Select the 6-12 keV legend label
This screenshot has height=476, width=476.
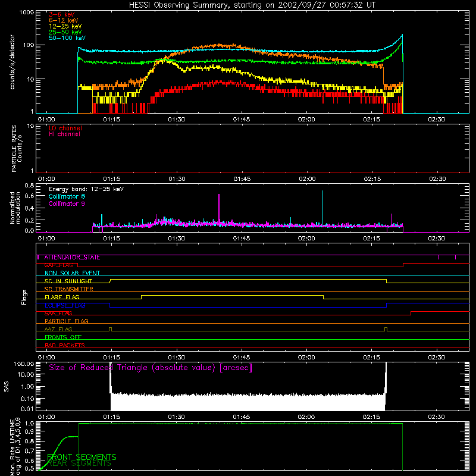tap(64, 20)
